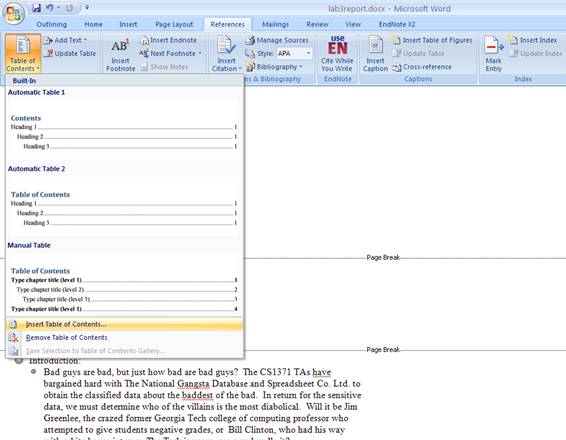Click the lower Page Break marker
This screenshot has height=440, width=566.
(x=383, y=349)
